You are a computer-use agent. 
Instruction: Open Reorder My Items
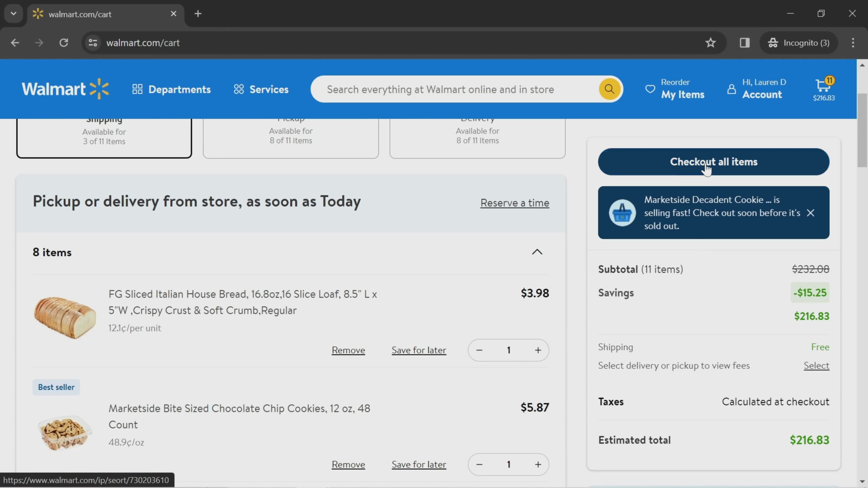[x=675, y=89]
